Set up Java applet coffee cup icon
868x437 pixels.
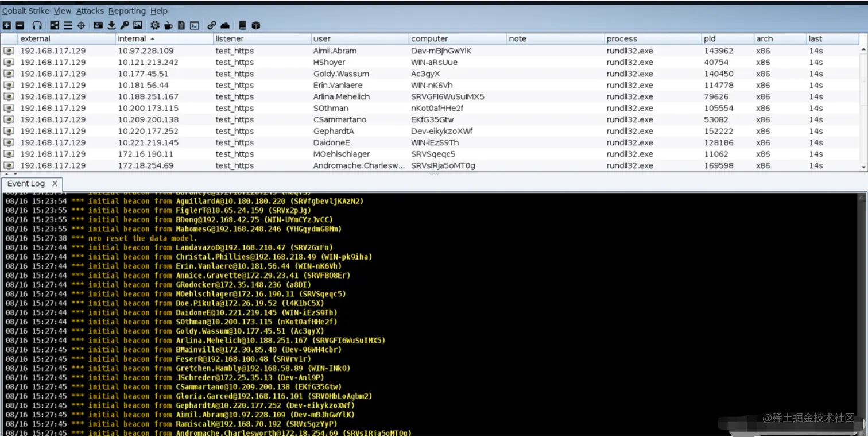point(168,25)
